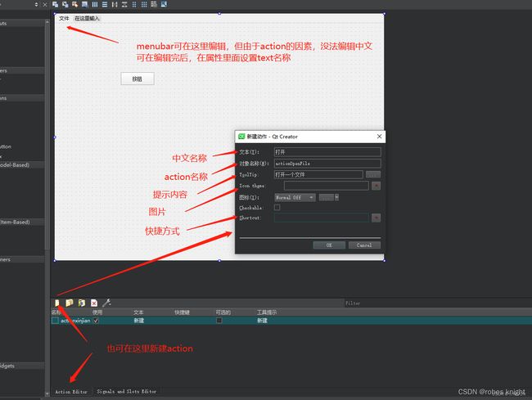The height and width of the screenshot is (400, 532).
Task: Select the Edit Buddies mode icon
Action: (x=75, y=4)
